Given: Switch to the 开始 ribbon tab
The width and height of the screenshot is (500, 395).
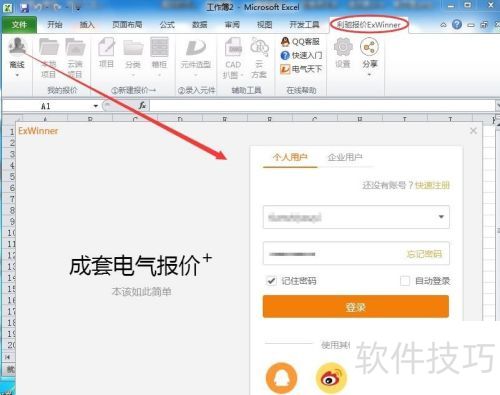Looking at the screenshot, I should [55, 25].
